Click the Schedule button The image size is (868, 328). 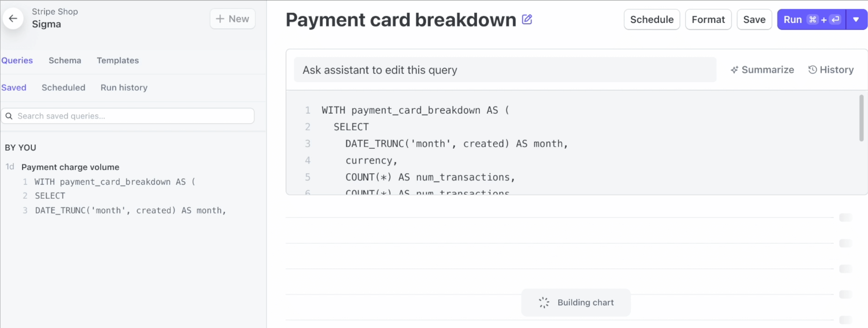[x=652, y=19]
